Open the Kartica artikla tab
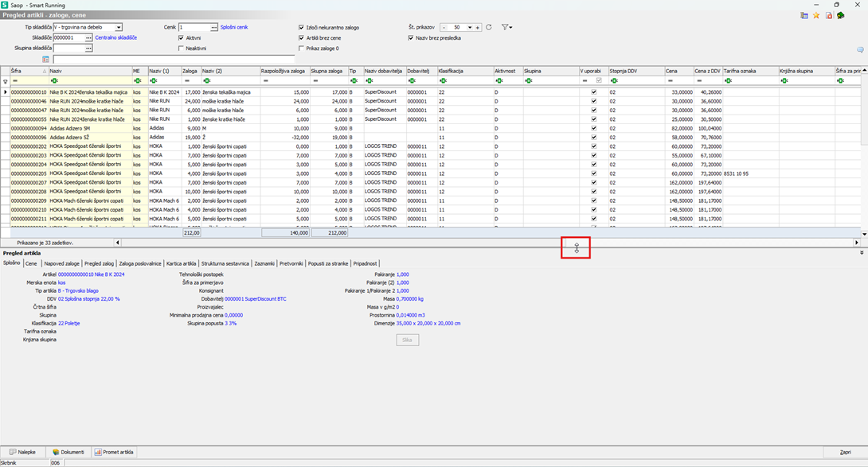 coord(182,263)
